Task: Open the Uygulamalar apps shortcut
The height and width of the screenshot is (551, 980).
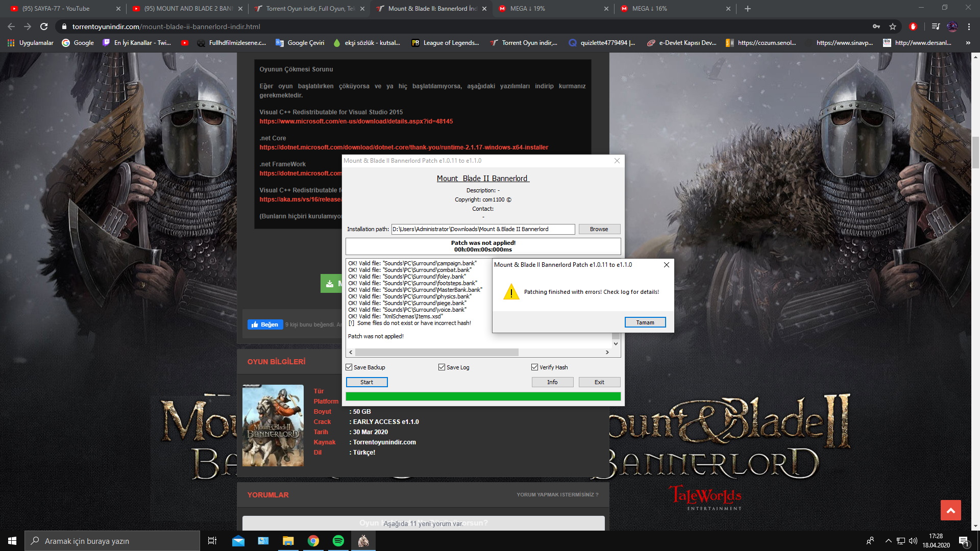Action: tap(31, 43)
